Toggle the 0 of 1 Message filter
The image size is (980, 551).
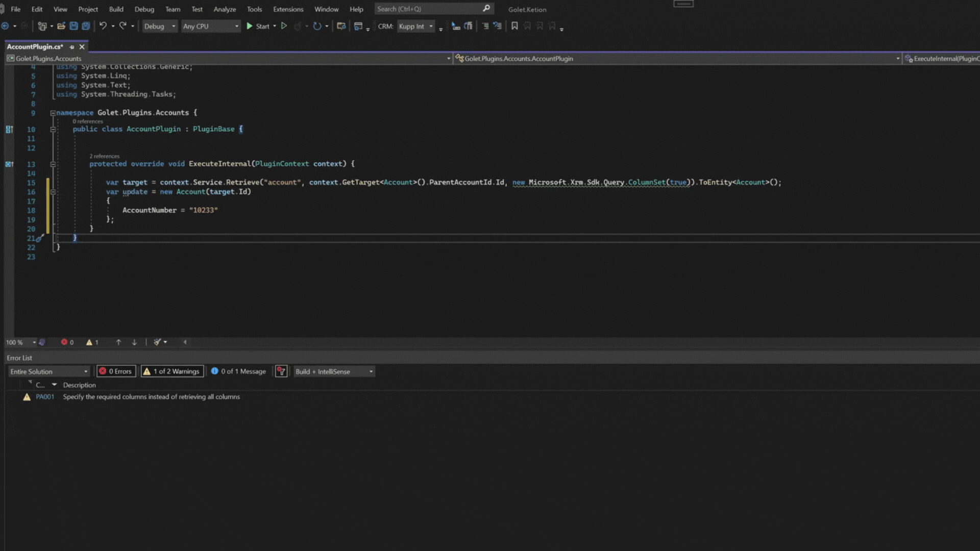(x=239, y=371)
